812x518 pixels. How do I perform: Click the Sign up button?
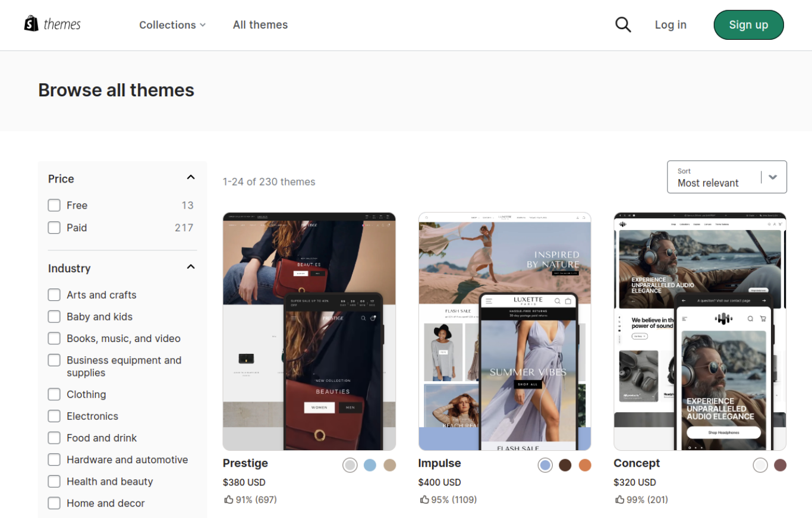tap(748, 25)
